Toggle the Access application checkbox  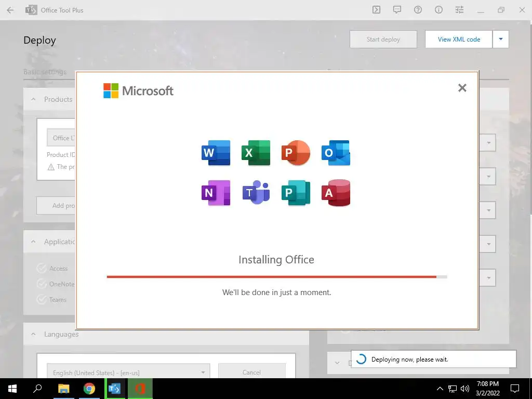pyautogui.click(x=42, y=269)
